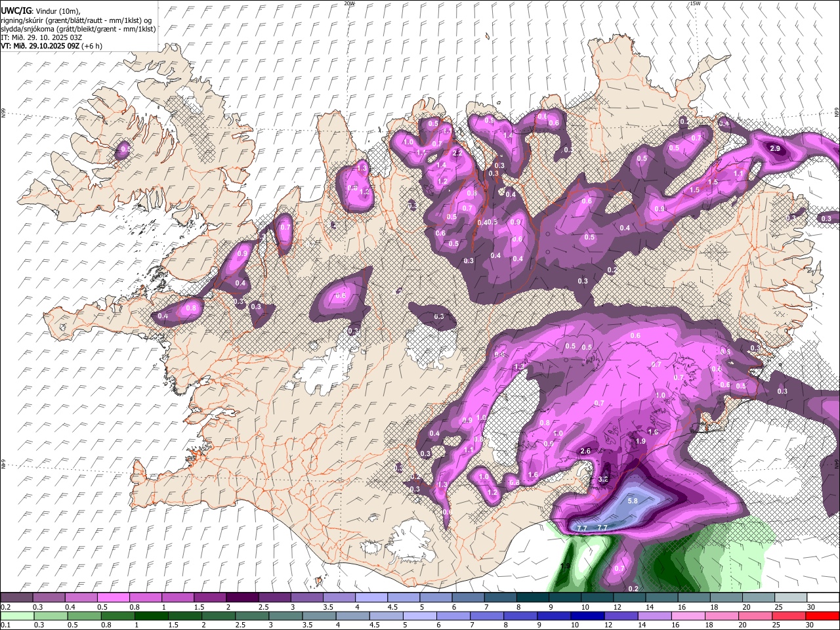Pick the snow legend swatch labeled 9

coord(565,598)
